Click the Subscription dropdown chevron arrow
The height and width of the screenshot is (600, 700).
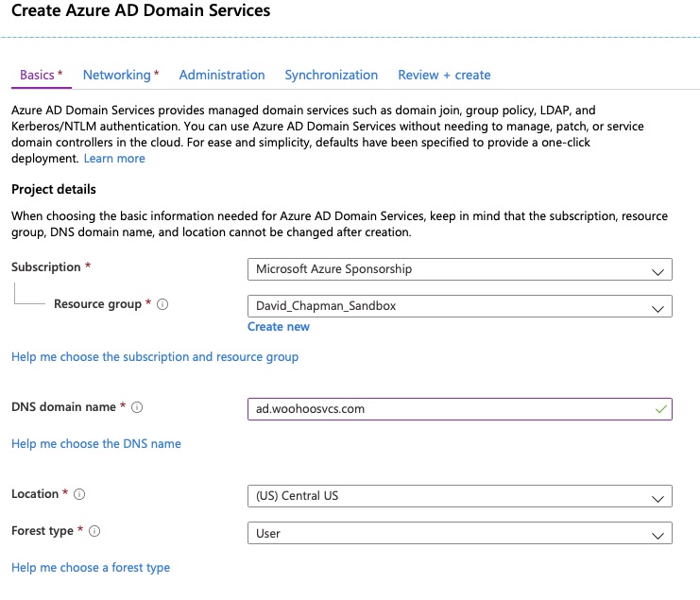(657, 272)
